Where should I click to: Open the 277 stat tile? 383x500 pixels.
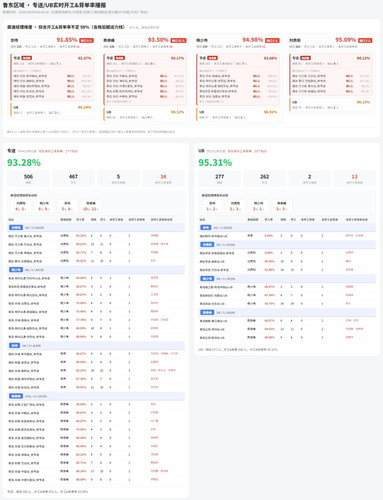click(x=219, y=178)
